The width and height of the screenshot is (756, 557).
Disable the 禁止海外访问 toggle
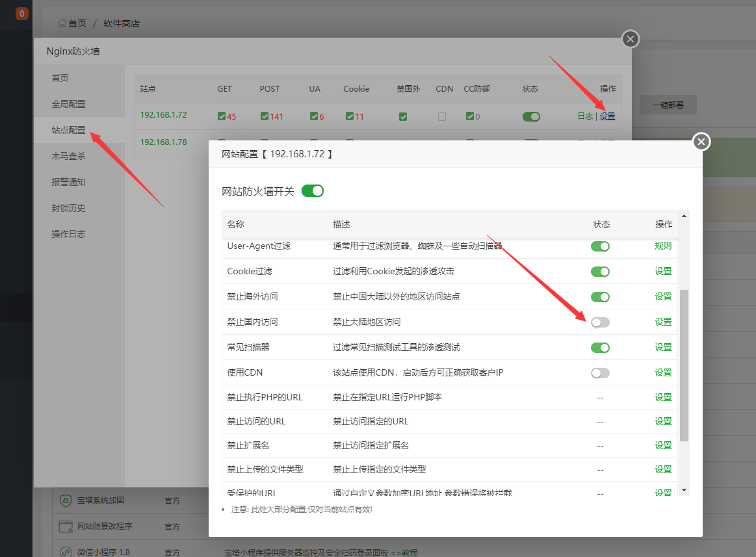pos(600,297)
